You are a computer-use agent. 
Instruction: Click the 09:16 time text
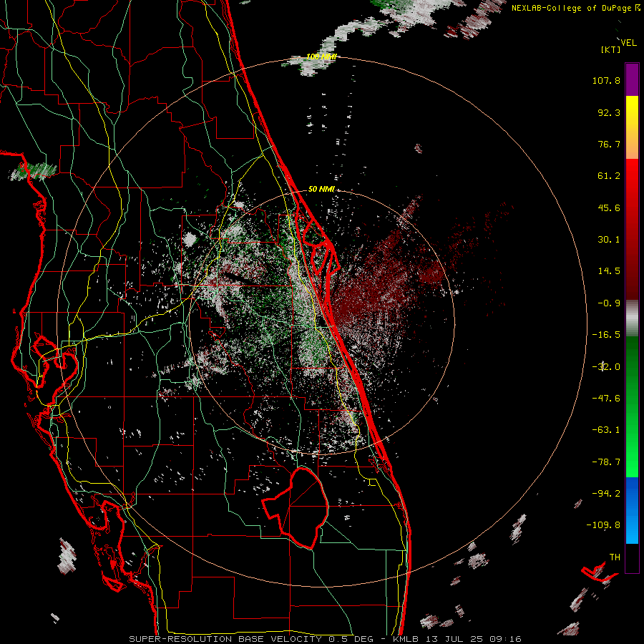click(506, 639)
